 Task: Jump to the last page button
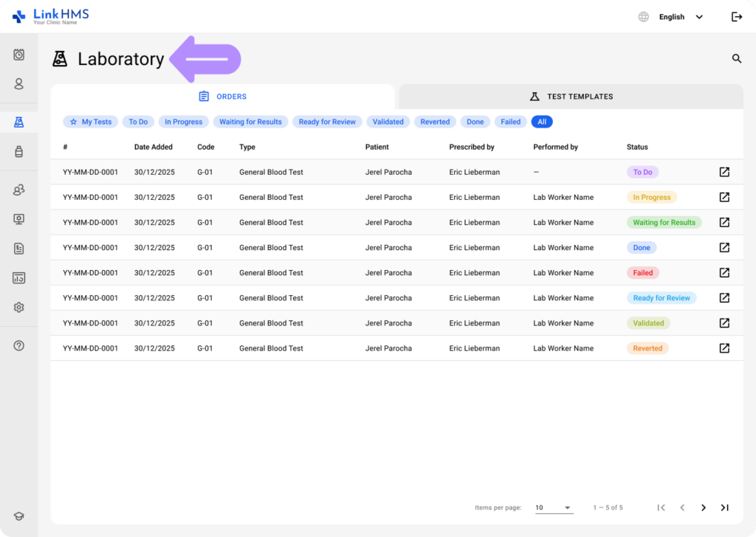pos(724,507)
